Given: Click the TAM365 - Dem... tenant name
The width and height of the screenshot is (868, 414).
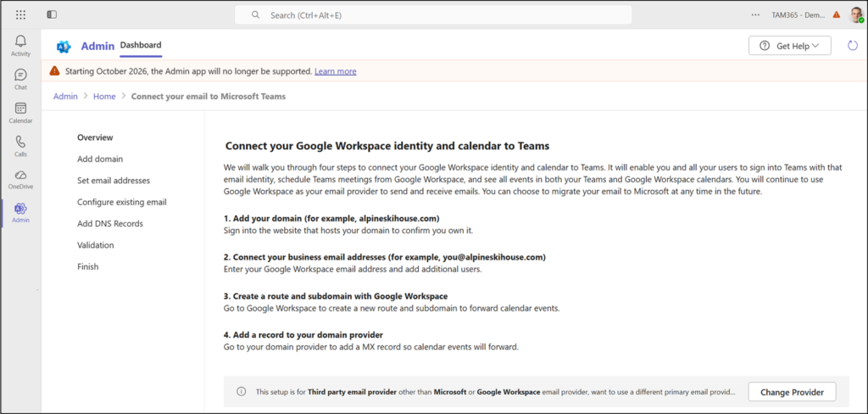Looking at the screenshot, I should pyautogui.click(x=798, y=15).
